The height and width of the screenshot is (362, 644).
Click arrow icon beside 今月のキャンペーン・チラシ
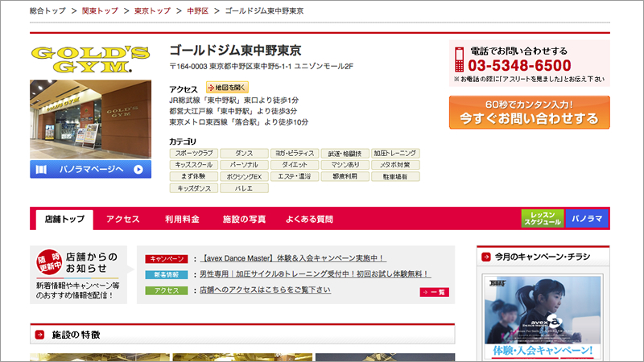(x=486, y=257)
